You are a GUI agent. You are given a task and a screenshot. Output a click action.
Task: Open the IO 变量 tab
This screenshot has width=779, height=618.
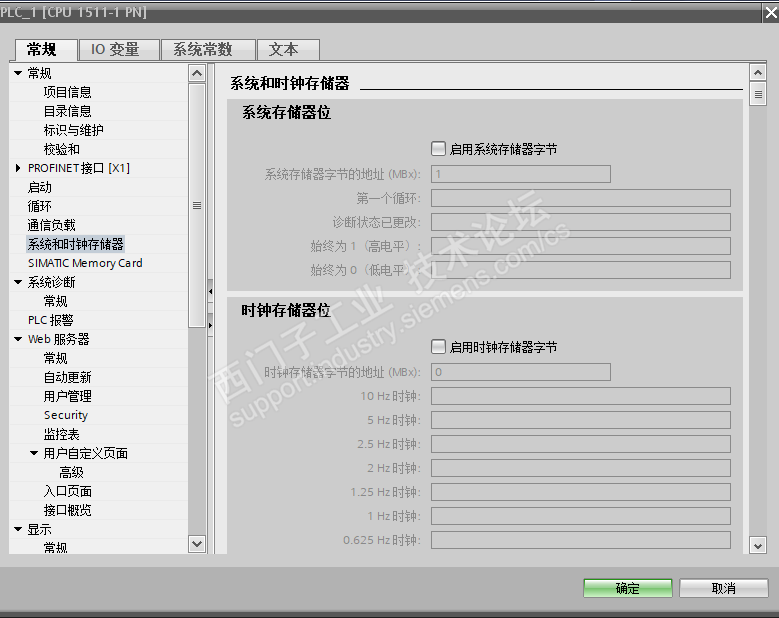tap(119, 50)
